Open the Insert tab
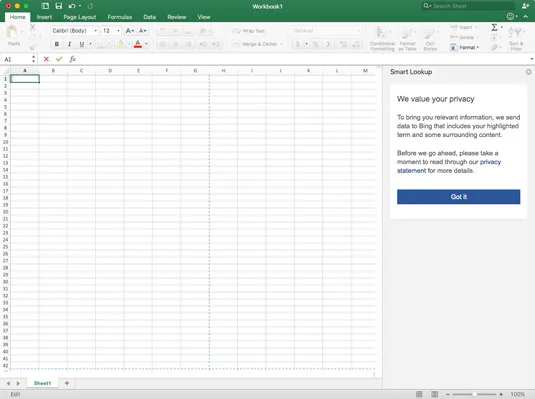 point(44,17)
